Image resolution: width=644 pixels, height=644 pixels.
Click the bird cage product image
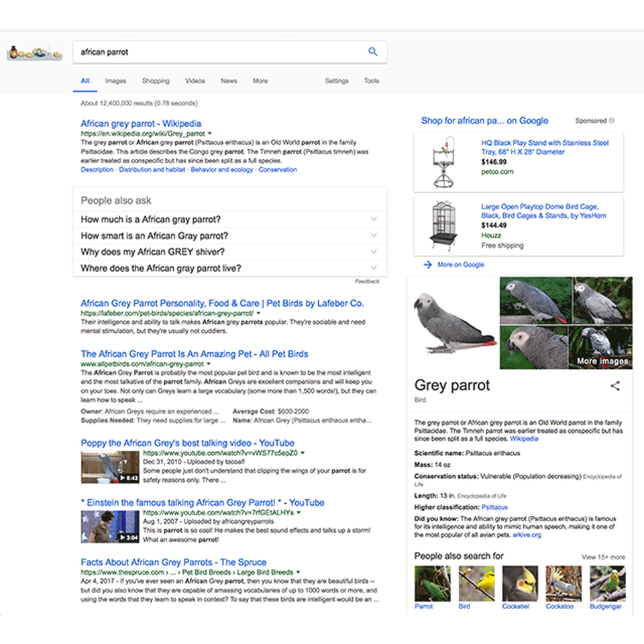pyautogui.click(x=443, y=226)
